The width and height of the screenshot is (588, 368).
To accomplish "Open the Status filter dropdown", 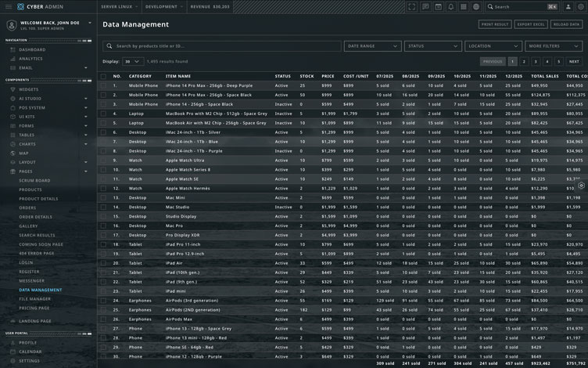I will tap(432, 46).
